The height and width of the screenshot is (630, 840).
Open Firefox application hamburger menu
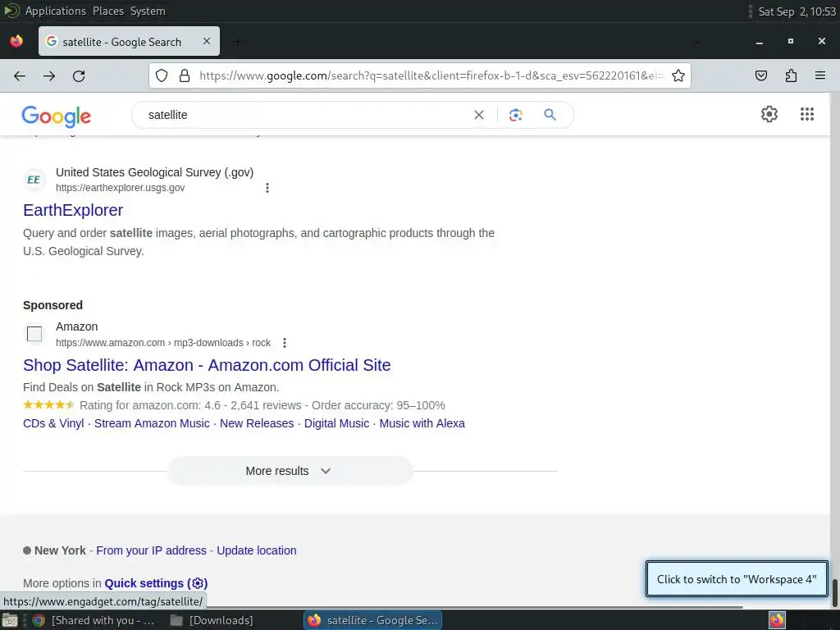(x=820, y=75)
